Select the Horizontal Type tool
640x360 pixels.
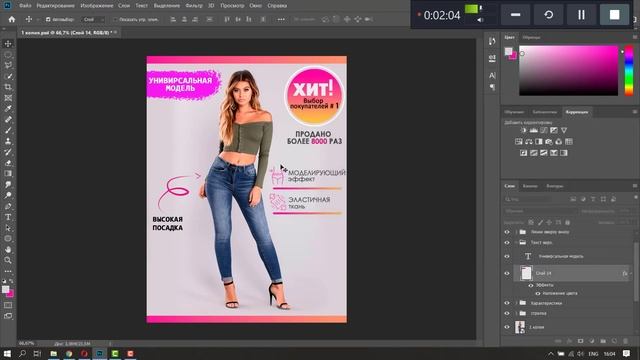pyautogui.click(x=8, y=217)
